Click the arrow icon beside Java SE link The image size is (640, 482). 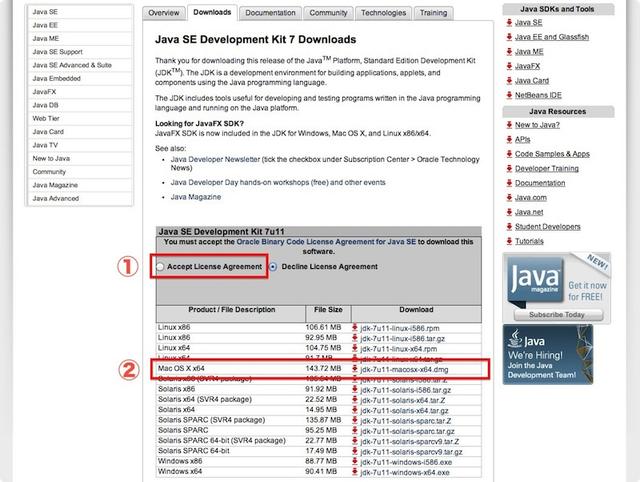509,22
